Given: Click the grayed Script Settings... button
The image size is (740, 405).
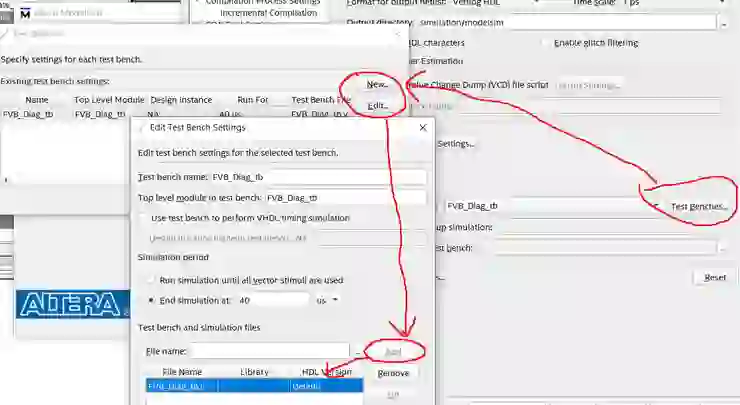Looking at the screenshot, I should coord(588,85).
